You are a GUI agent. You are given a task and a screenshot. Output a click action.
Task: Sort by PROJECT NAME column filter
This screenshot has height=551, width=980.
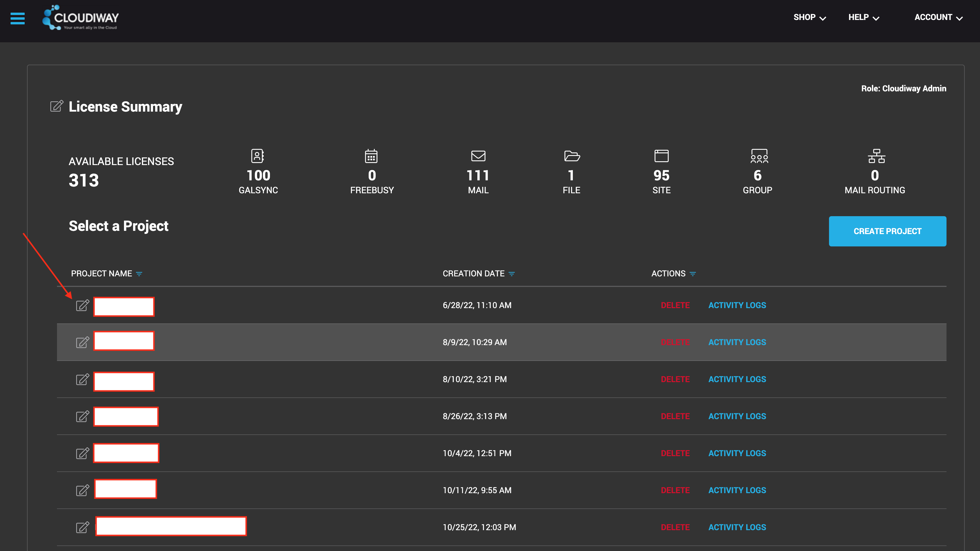tap(139, 274)
